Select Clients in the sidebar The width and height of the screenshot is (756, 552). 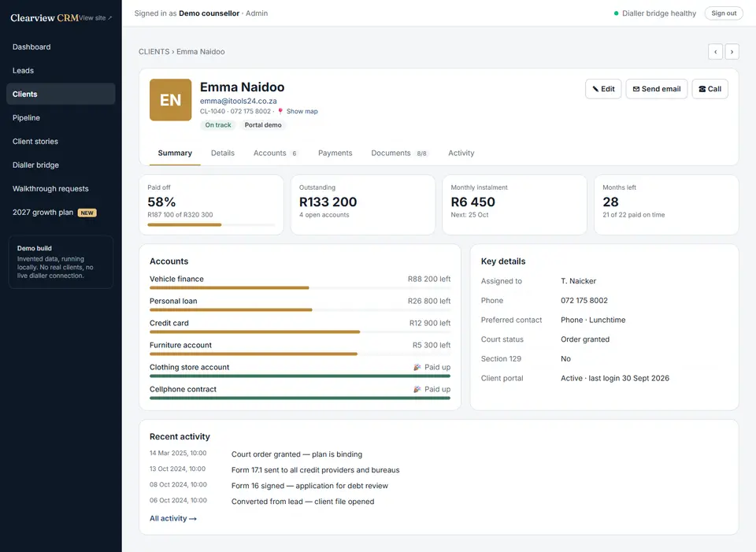61,94
